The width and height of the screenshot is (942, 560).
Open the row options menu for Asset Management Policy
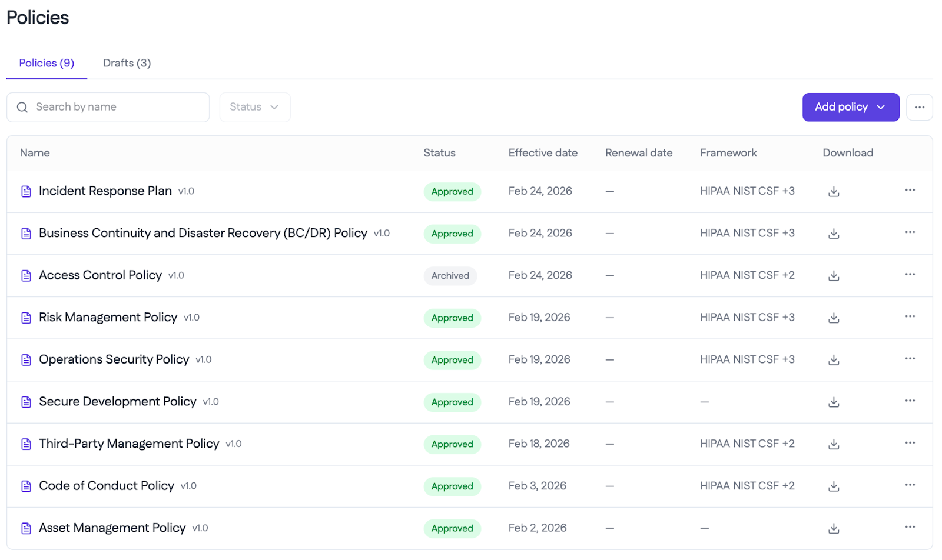tap(910, 528)
